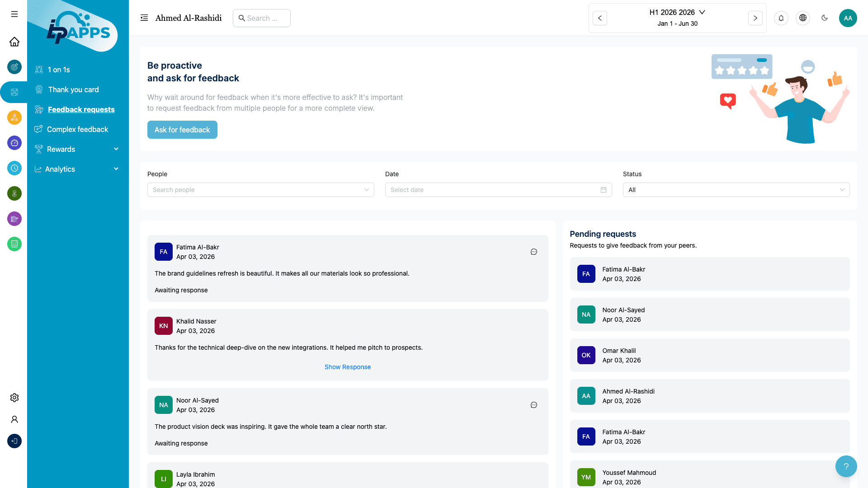Click Show Response on Khalid Nasser card
The image size is (868, 488).
click(348, 367)
